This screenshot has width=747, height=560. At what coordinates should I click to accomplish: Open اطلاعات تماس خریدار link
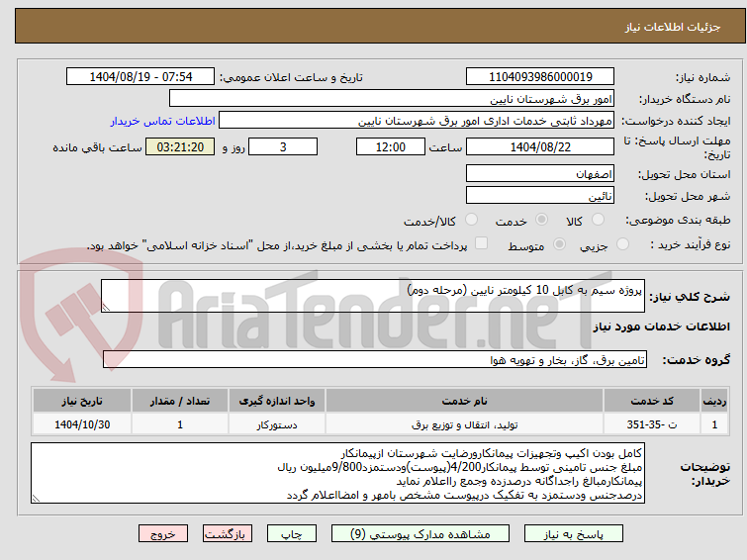click(163, 121)
